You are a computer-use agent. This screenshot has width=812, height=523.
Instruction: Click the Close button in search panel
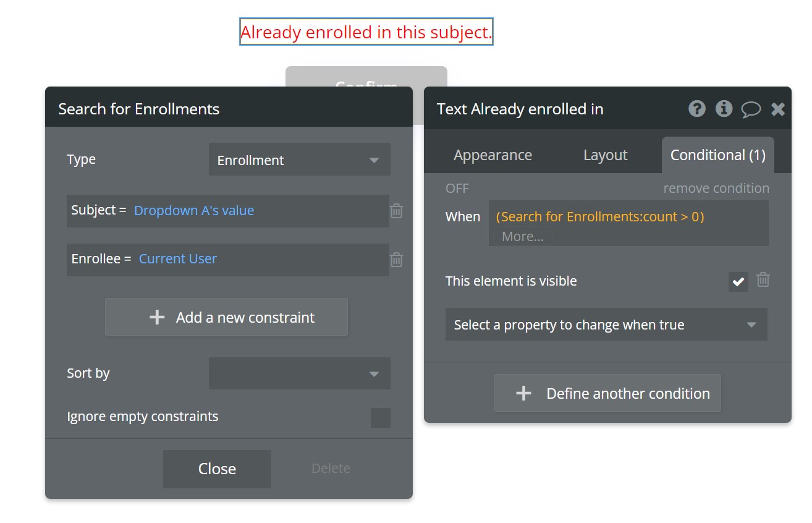217,469
